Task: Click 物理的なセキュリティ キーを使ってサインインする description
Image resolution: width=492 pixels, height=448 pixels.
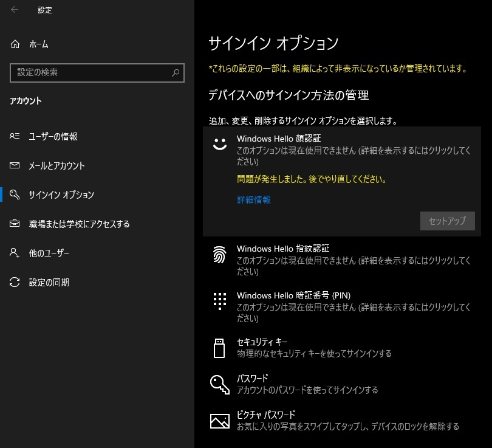Action: point(314,354)
